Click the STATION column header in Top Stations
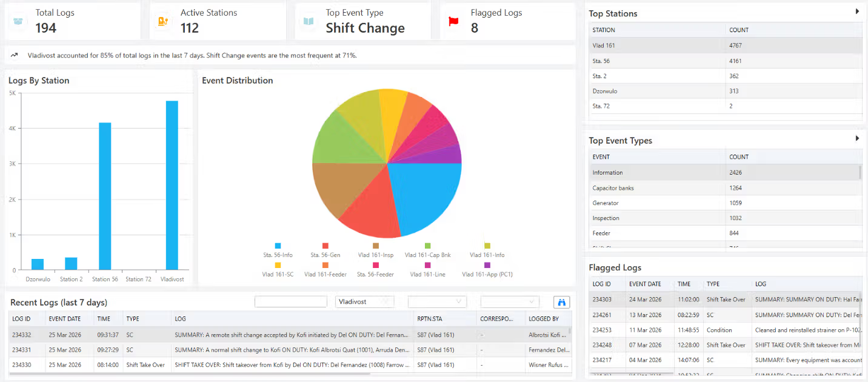The image size is (868, 382). pos(657,30)
